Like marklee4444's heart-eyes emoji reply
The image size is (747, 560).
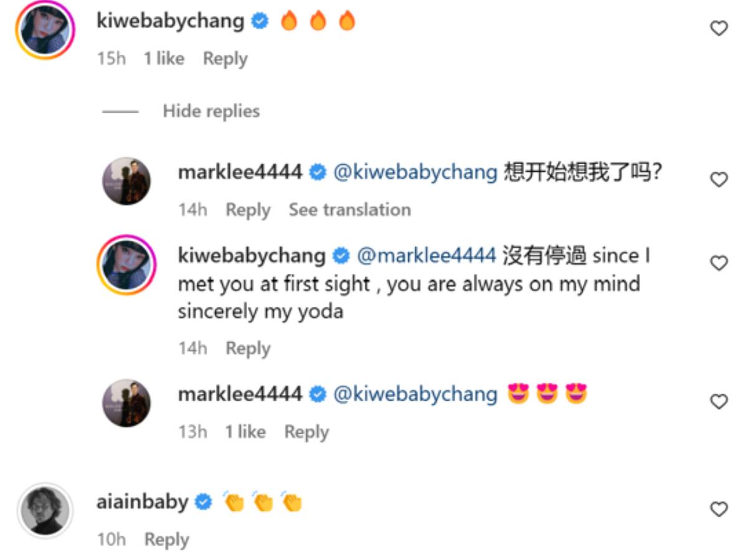click(719, 401)
